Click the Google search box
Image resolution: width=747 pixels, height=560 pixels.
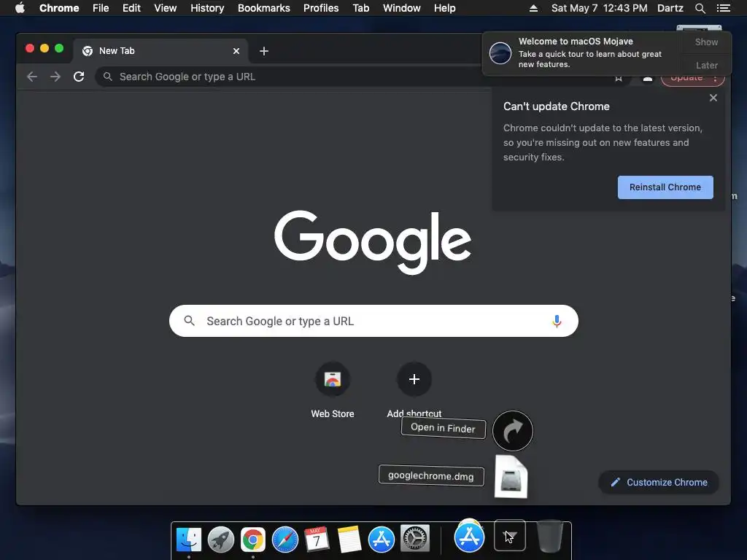[373, 321]
